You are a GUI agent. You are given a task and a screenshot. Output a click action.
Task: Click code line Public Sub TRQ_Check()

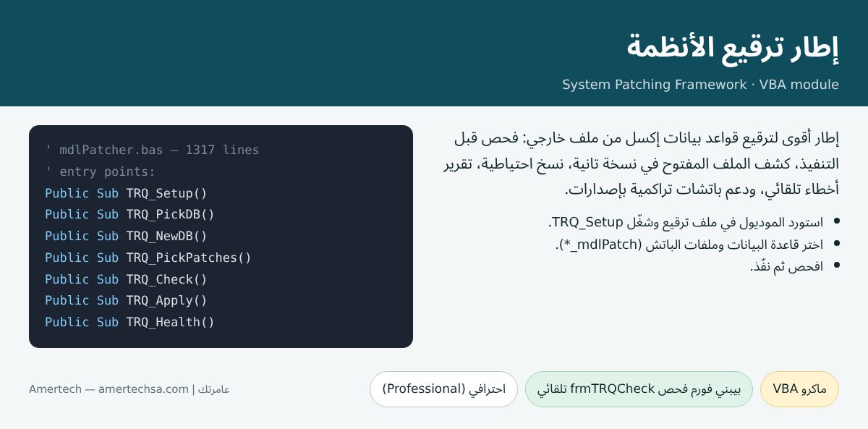tap(126, 279)
